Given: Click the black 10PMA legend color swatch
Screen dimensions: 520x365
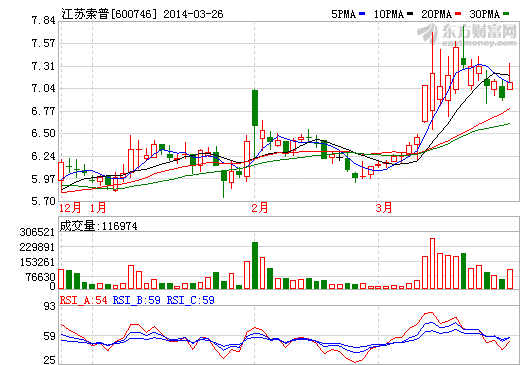Looking at the screenshot, I should coord(410,14).
